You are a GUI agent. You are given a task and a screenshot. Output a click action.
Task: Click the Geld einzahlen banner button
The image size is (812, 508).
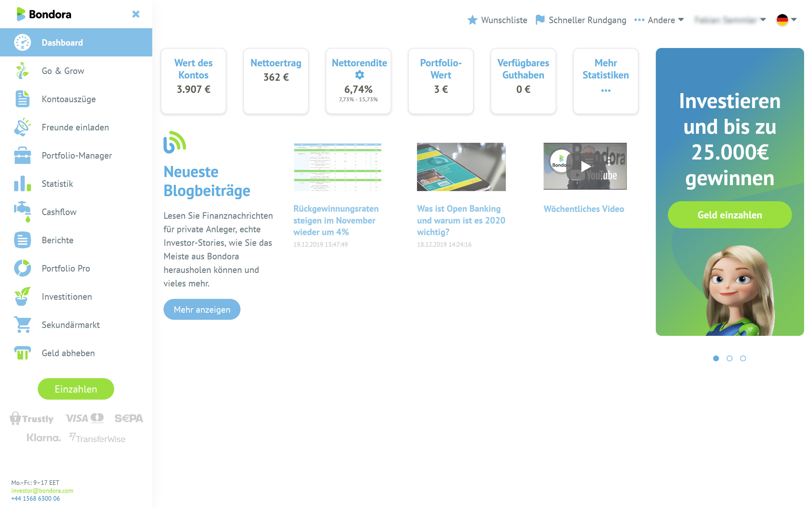(730, 215)
